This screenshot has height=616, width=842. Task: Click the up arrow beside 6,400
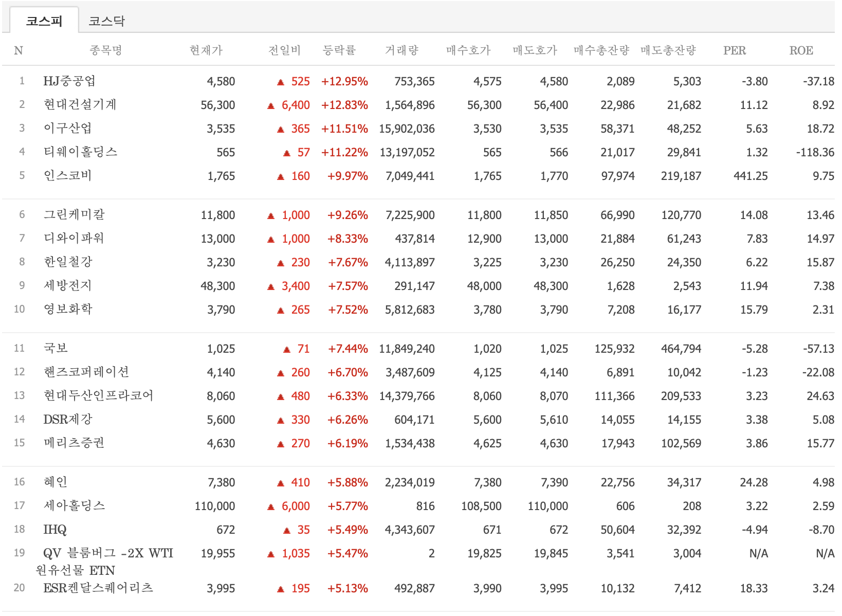click(x=271, y=105)
